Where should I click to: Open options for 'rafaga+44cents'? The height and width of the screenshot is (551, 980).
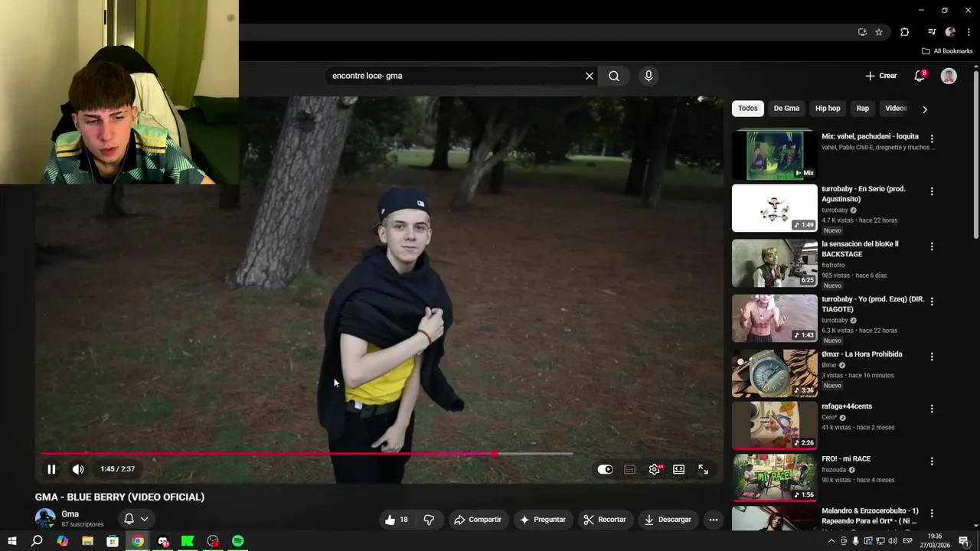point(932,409)
